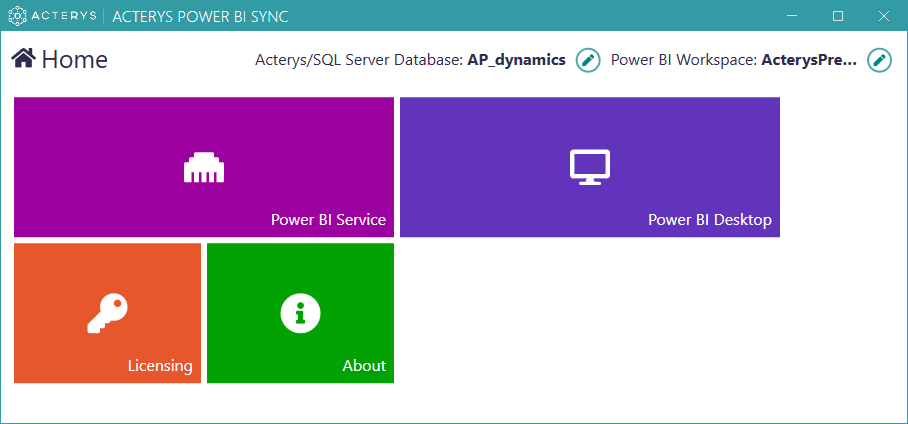Minimize the Acterys Power BI Sync window
The image size is (908, 424).
pyautogui.click(x=792, y=16)
